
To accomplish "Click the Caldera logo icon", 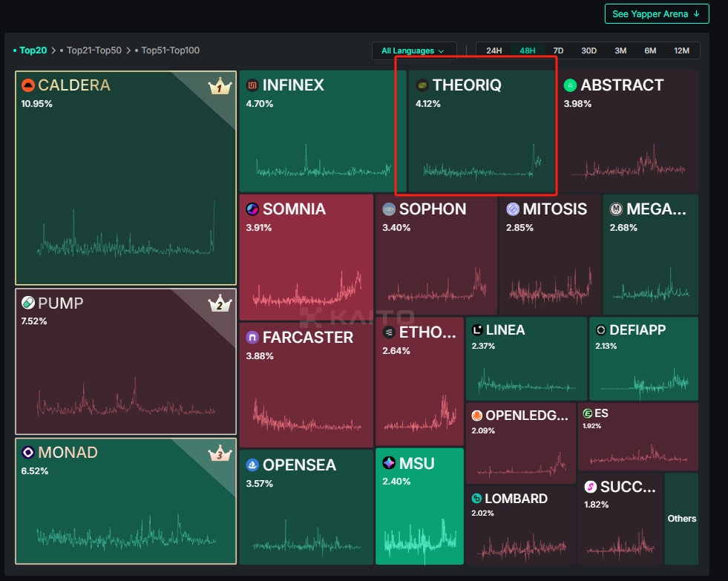I will click(28, 85).
